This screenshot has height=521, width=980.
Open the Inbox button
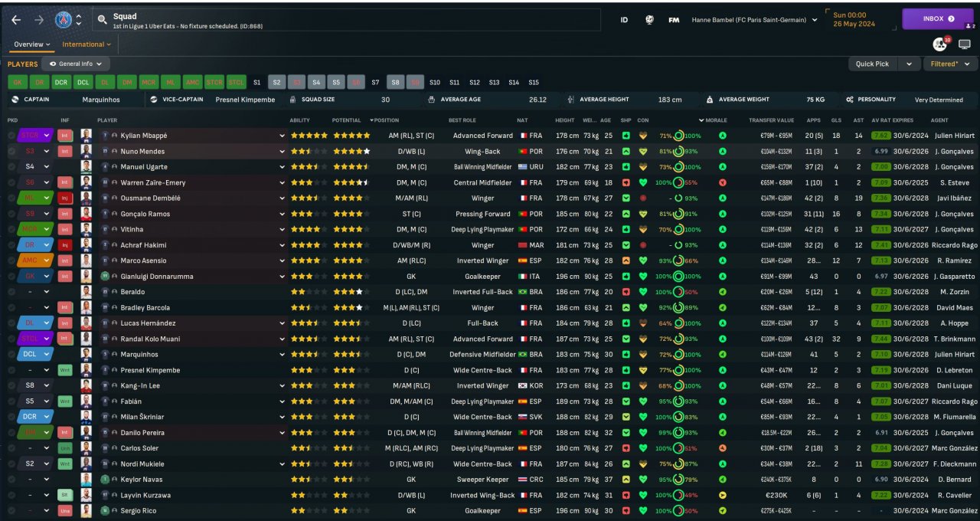(938, 19)
